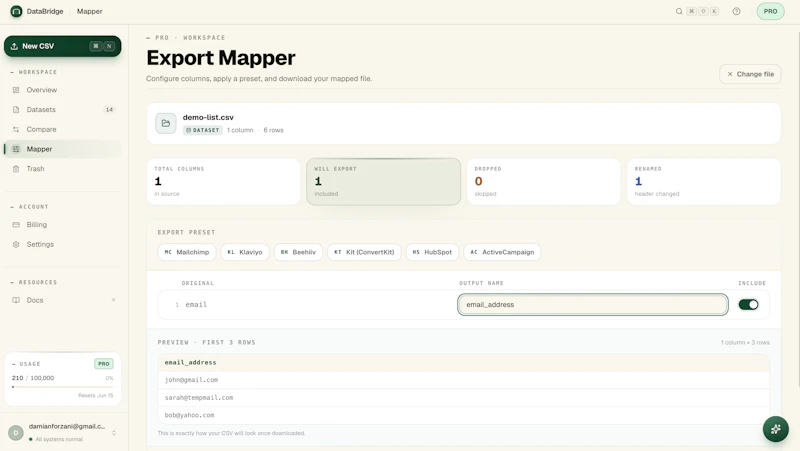Click the sarah@tempmail.com preview row
Viewport: 800px width, 451px height.
tap(463, 397)
